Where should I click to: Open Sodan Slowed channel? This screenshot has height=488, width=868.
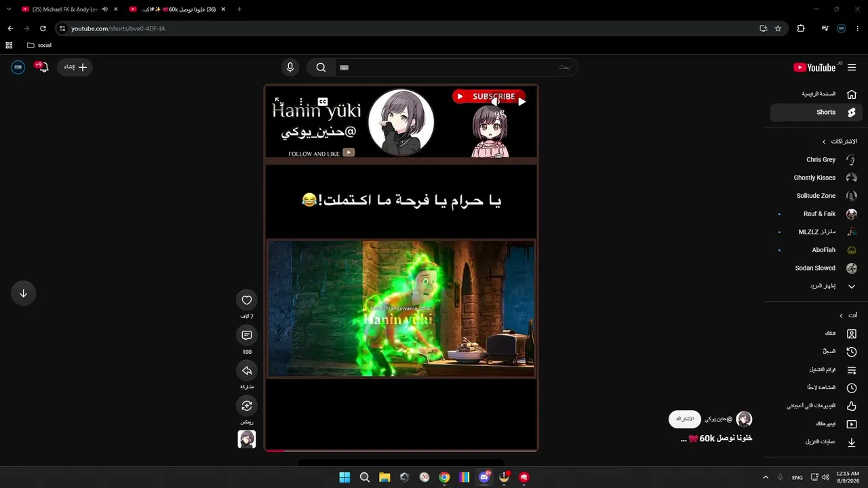point(816,268)
